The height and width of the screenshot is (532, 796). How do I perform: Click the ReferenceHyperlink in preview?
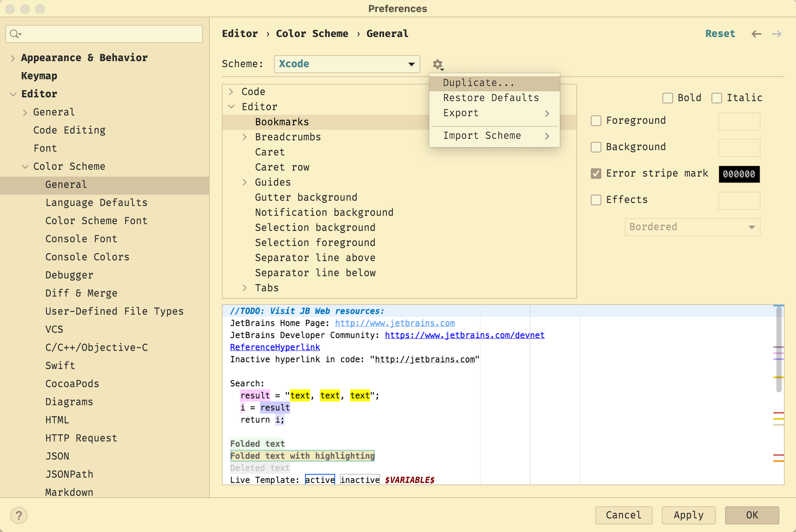[x=275, y=347]
